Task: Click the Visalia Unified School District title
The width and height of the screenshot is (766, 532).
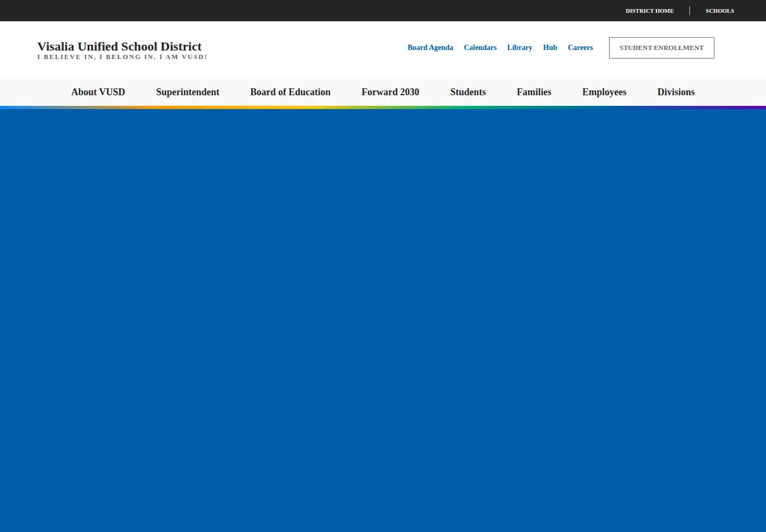Action: pos(120,46)
